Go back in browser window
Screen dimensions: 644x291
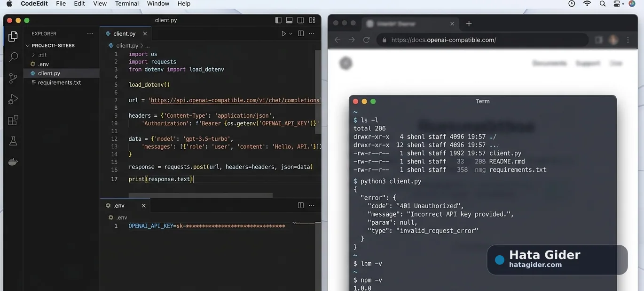pos(338,40)
